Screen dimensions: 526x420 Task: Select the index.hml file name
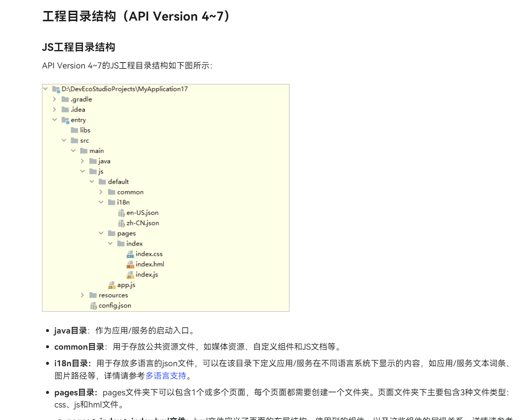coord(150,264)
